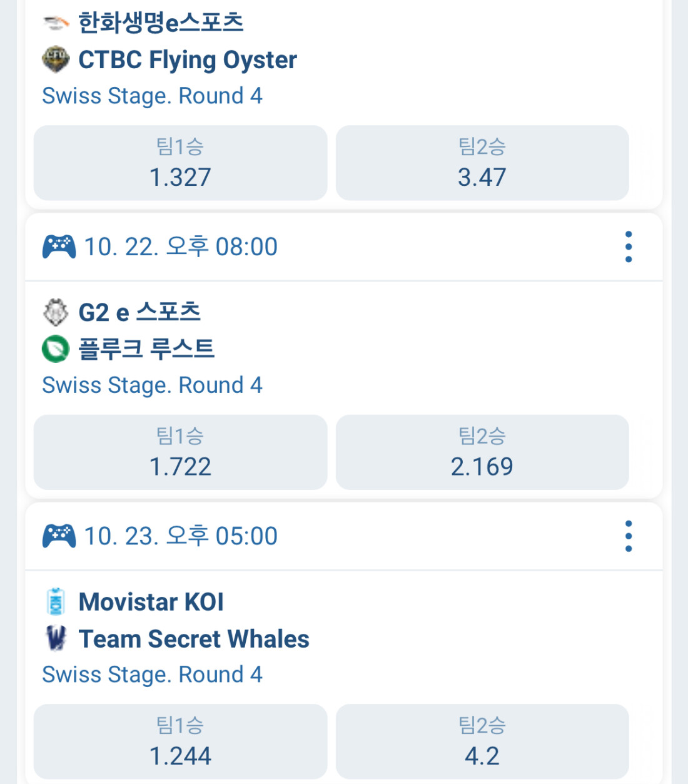This screenshot has width=688, height=784.
Task: Click the G2 Esports team logo
Action: (56, 312)
